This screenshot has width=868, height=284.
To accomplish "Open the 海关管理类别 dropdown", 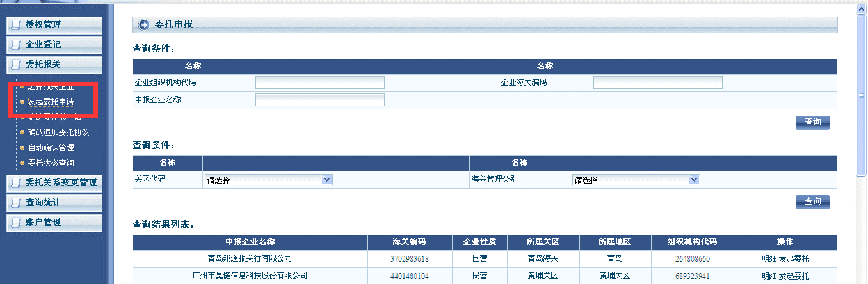I will pos(635,180).
